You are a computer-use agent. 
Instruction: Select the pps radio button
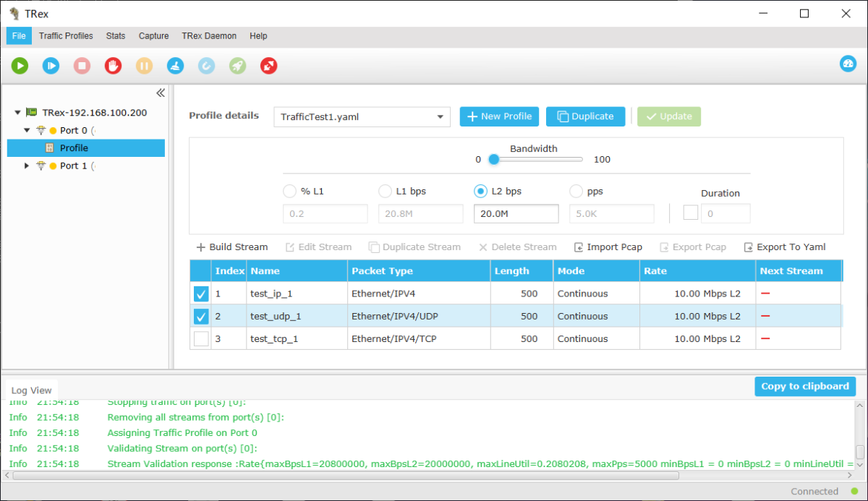pyautogui.click(x=576, y=192)
